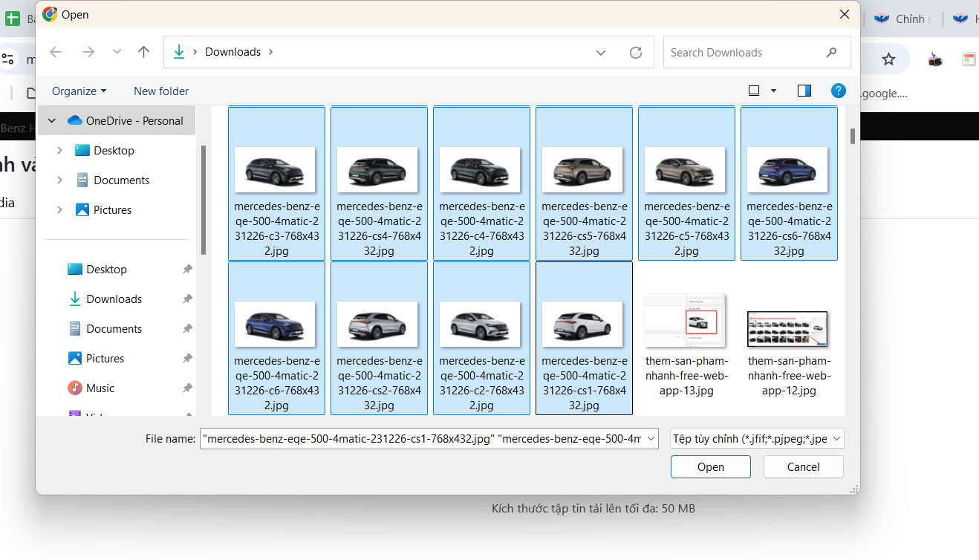
Task: Select OneDrive - Personal in navigation tree
Action: [x=117, y=120]
